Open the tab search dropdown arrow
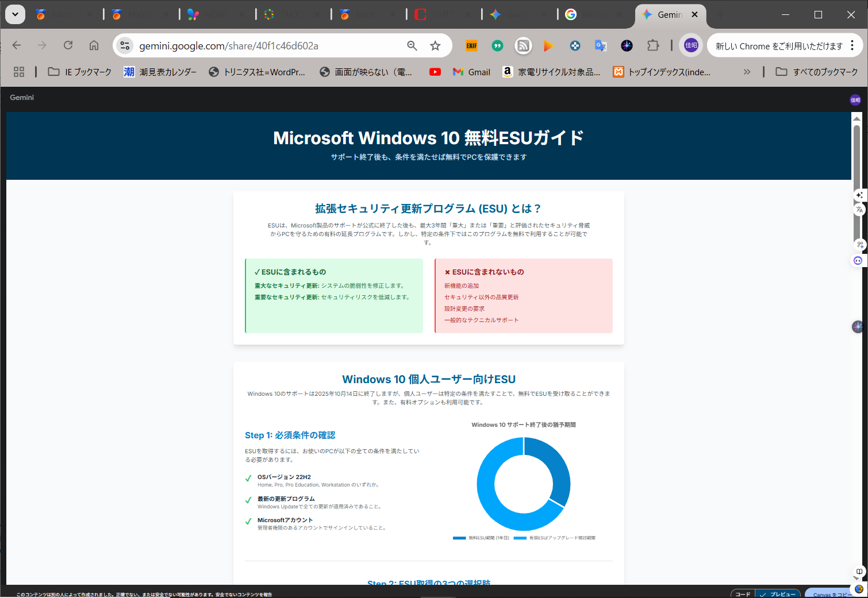Viewport: 868px width, 598px height. click(15, 14)
